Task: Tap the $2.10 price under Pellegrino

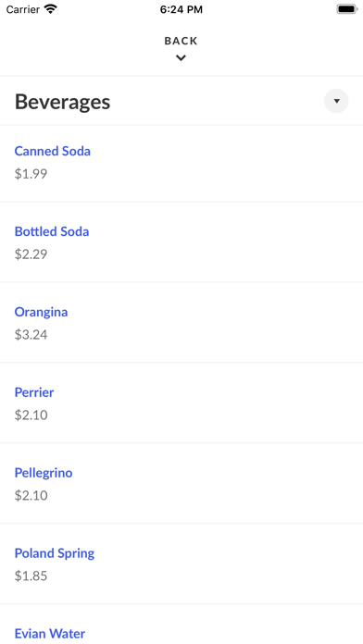Action: pyautogui.click(x=31, y=496)
